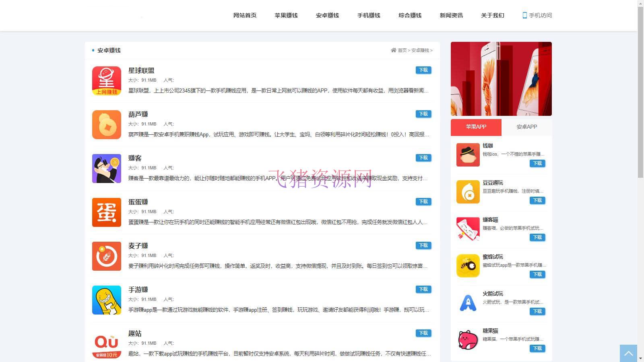Click 网站首页 in the navigation bar
This screenshot has width=644, height=362.
245,15
